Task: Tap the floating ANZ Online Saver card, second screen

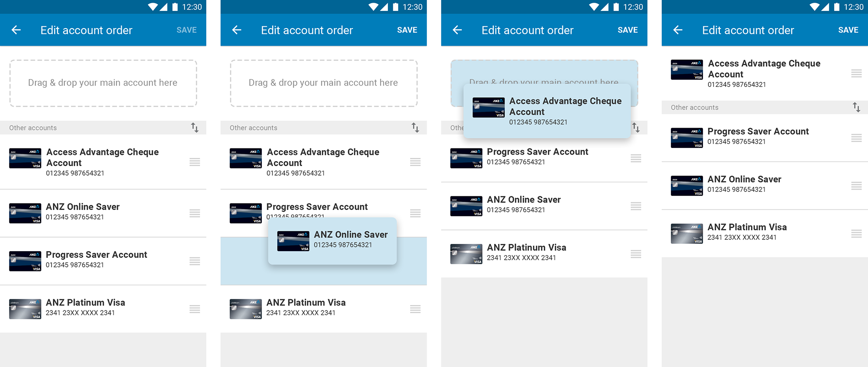Action: point(332,241)
